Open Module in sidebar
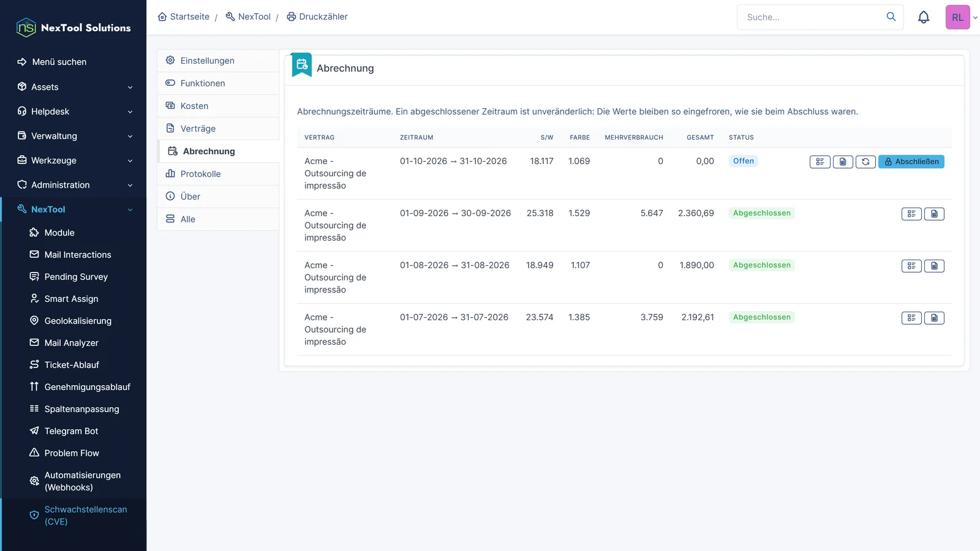The image size is (980, 551). click(74, 233)
